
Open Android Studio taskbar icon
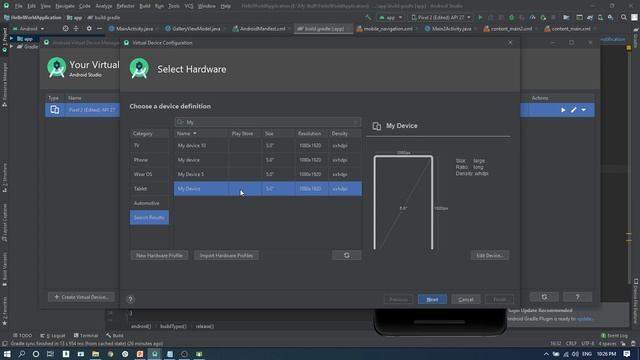click(x=155, y=354)
